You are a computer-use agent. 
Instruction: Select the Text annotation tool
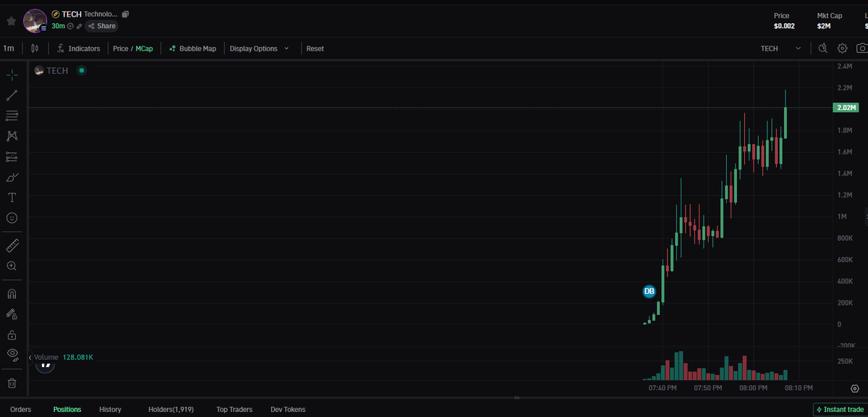[x=12, y=197]
